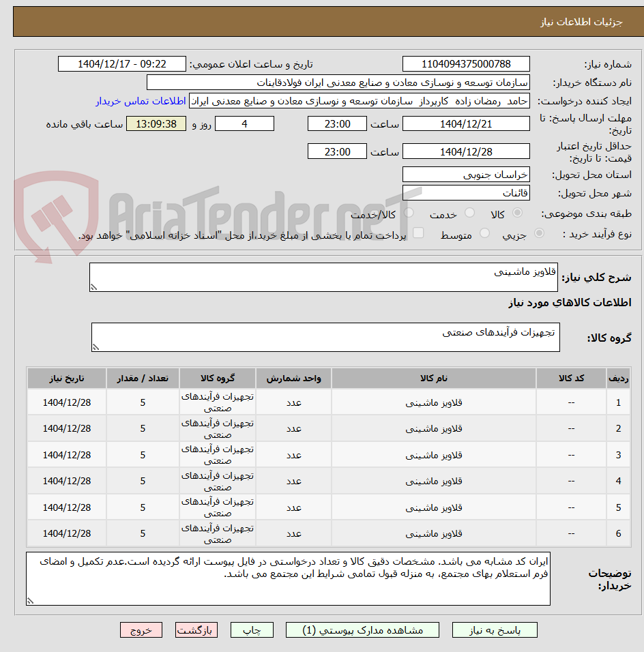Click the پاسخ به نیاز button
The width and height of the screenshot is (644, 652).
click(495, 630)
